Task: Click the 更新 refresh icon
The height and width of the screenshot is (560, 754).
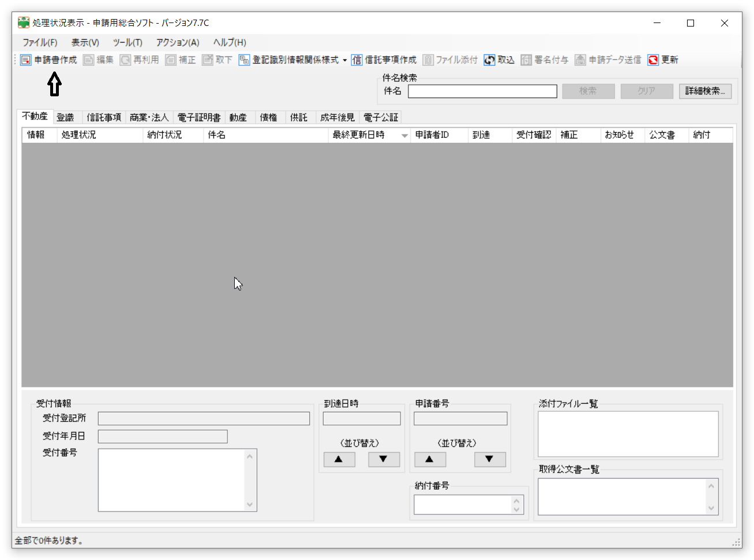Action: pos(653,60)
